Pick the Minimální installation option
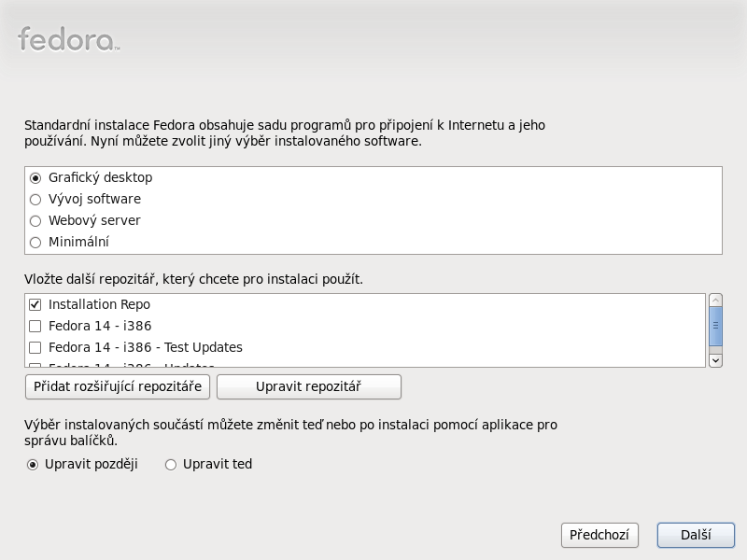 coord(35,243)
